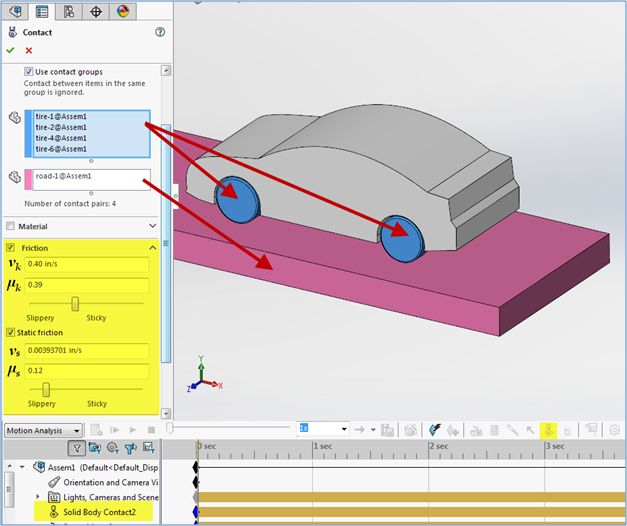The height and width of the screenshot is (526, 627).
Task: Click the Force icon
Action: click(x=530, y=430)
